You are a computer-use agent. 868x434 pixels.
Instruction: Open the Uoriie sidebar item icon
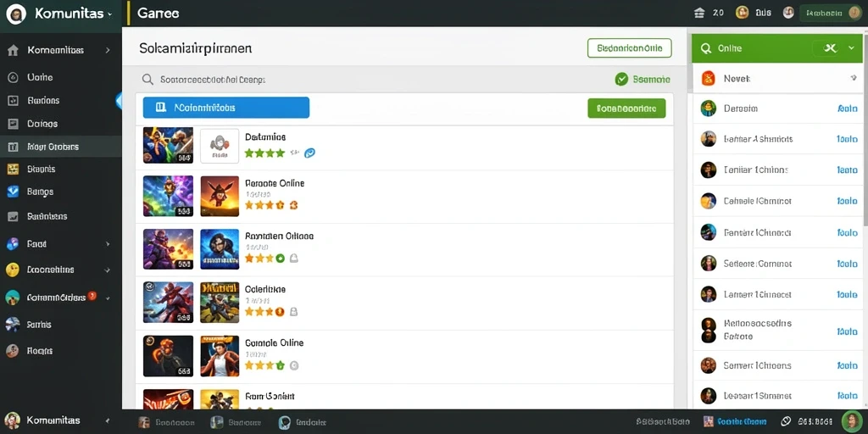coord(13,77)
